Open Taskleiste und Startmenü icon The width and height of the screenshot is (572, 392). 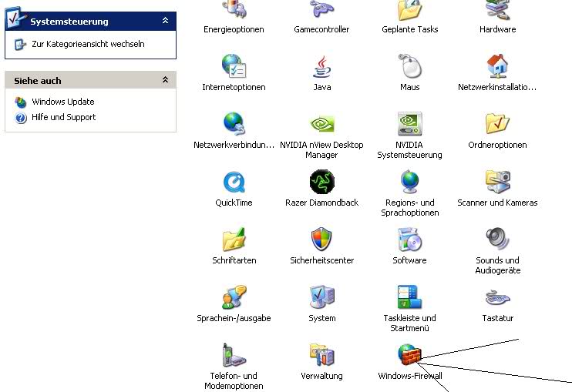click(409, 297)
